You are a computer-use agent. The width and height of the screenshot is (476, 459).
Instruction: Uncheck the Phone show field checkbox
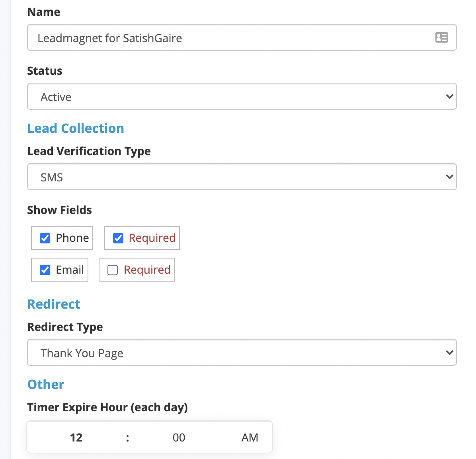coord(45,238)
